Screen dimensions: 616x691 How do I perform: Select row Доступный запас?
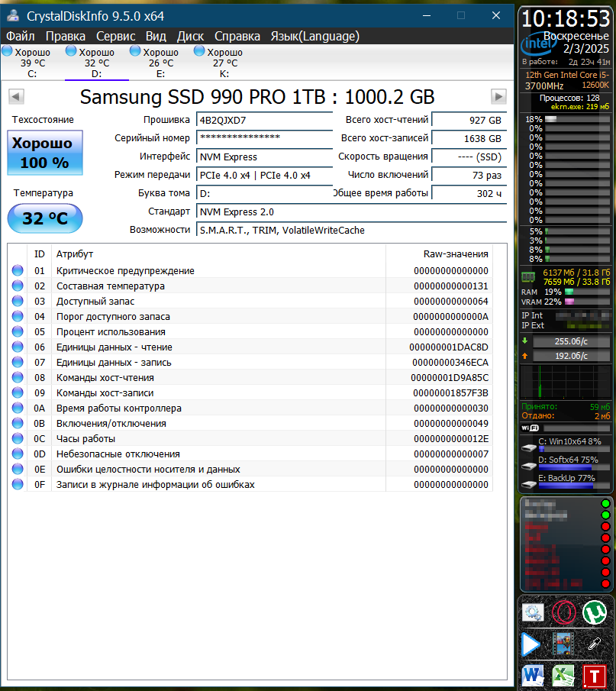point(250,302)
